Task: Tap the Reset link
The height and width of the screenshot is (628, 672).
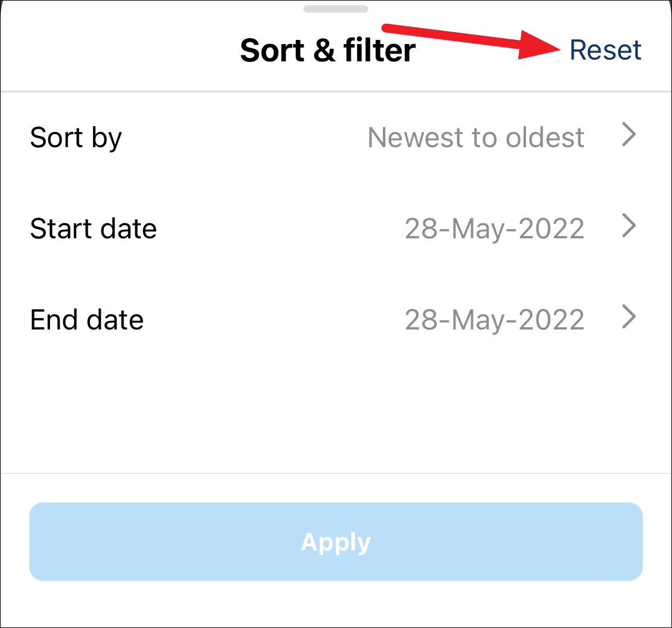Action: pos(605,50)
